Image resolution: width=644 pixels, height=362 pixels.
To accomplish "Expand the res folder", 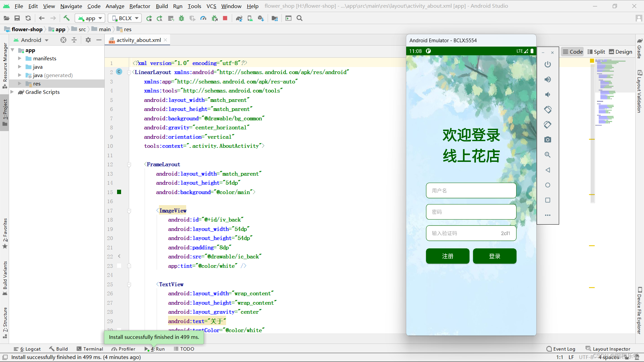I will click(20, 83).
